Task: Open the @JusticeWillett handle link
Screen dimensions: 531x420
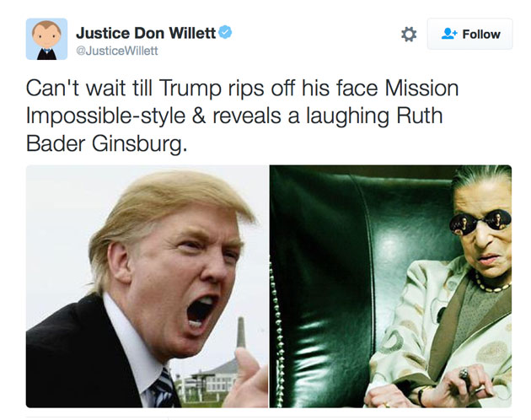Action: pyautogui.click(x=117, y=51)
